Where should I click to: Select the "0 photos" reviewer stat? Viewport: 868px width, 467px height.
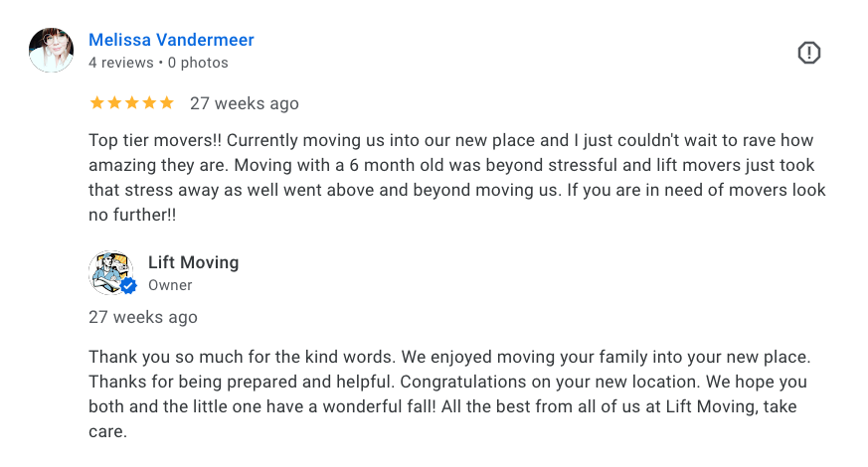pyautogui.click(x=198, y=63)
